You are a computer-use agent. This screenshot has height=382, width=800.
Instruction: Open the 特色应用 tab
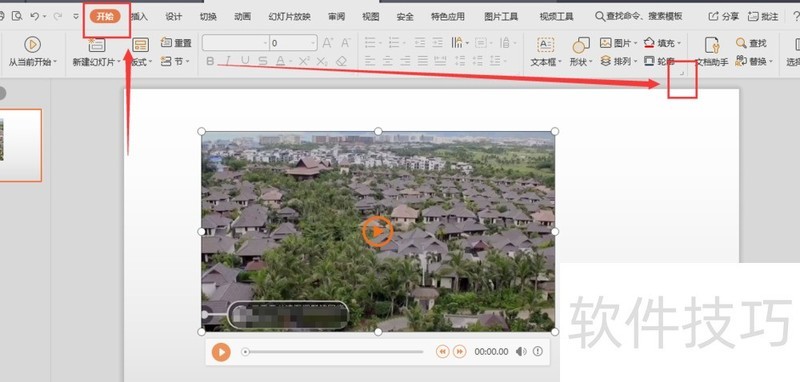click(447, 16)
